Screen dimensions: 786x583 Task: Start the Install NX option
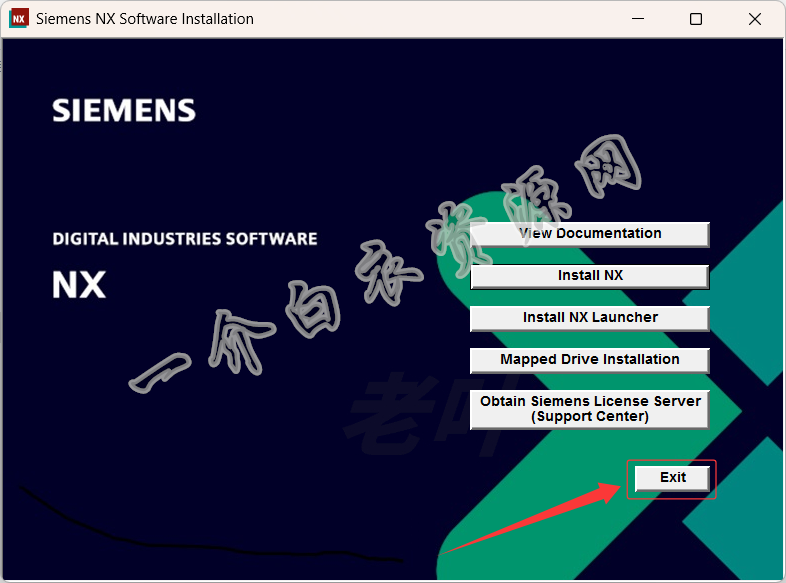click(x=590, y=276)
